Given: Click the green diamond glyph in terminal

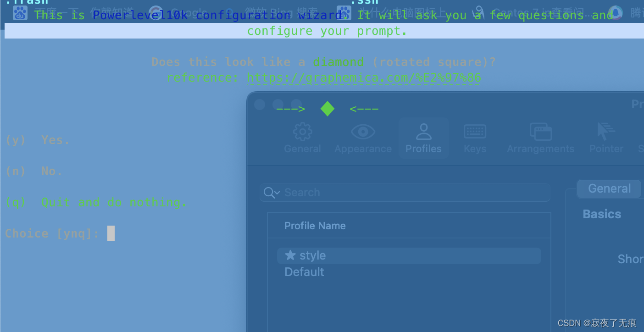Looking at the screenshot, I should [x=328, y=109].
